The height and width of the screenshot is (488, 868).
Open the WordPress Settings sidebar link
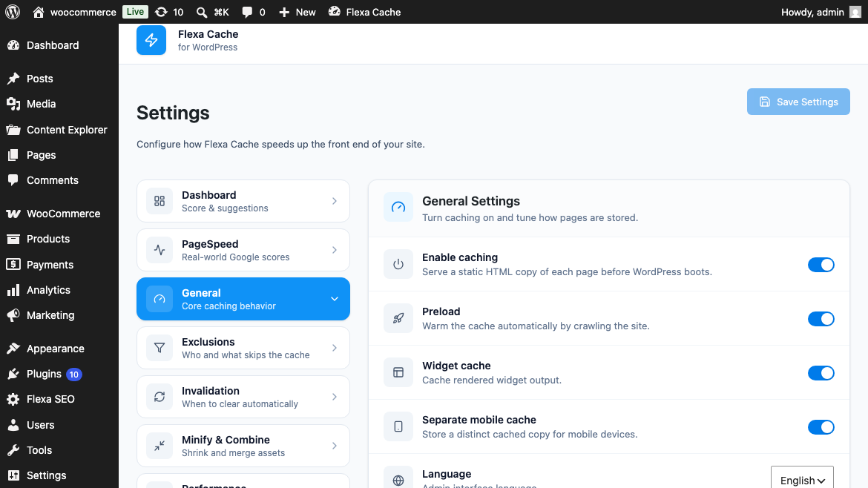(59, 475)
